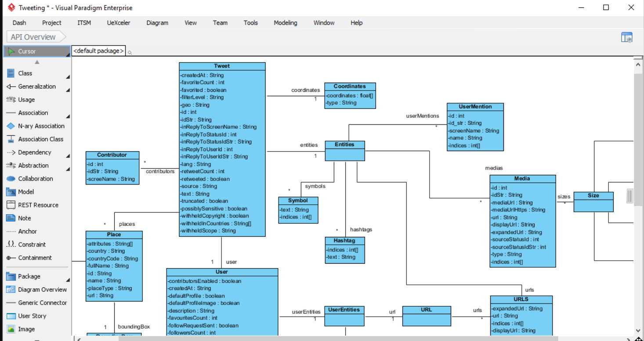Expand the Abstraction tool variants arrow

68,169
